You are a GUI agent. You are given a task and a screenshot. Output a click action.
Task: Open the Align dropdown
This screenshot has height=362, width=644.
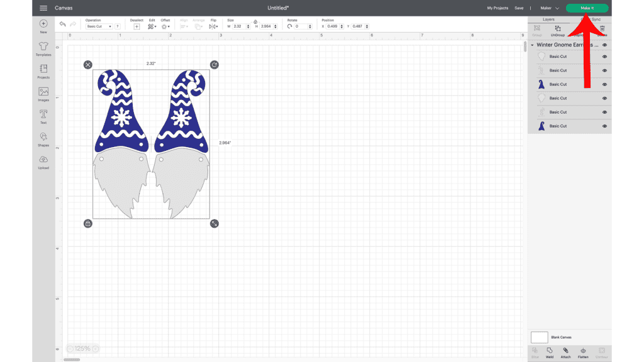tap(184, 26)
